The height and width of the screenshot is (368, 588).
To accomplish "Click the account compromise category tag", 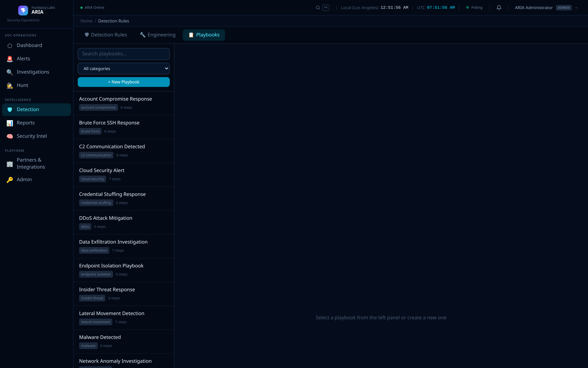I will (x=98, y=108).
